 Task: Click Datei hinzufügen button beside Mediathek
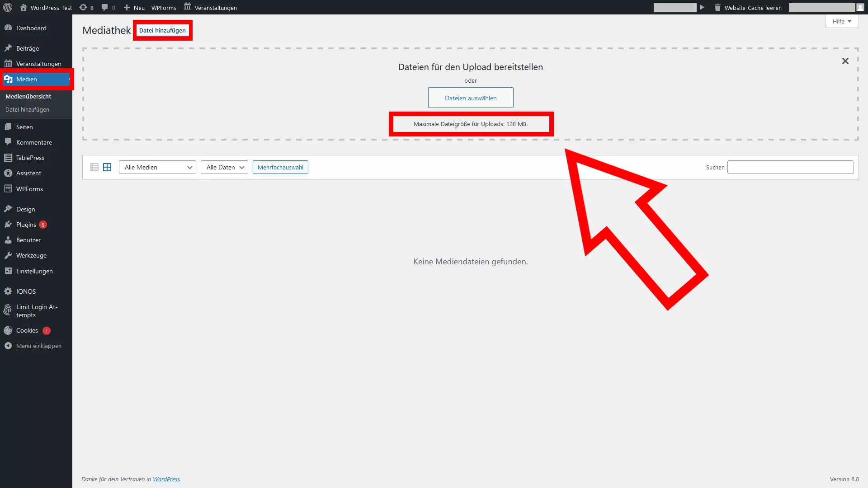pyautogui.click(x=162, y=30)
